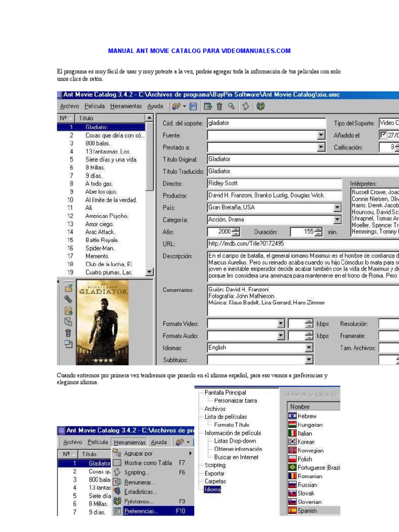The width and height of the screenshot is (399, 532).
Task: Toggle the 'Añadido el' date checkbox
Action: (383, 136)
